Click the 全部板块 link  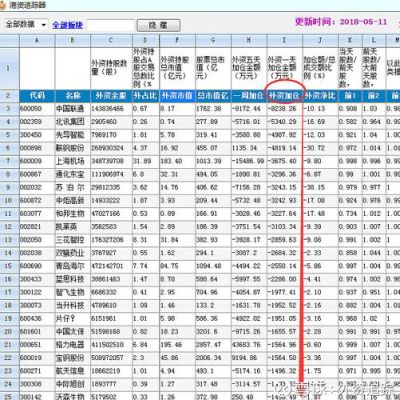point(68,25)
